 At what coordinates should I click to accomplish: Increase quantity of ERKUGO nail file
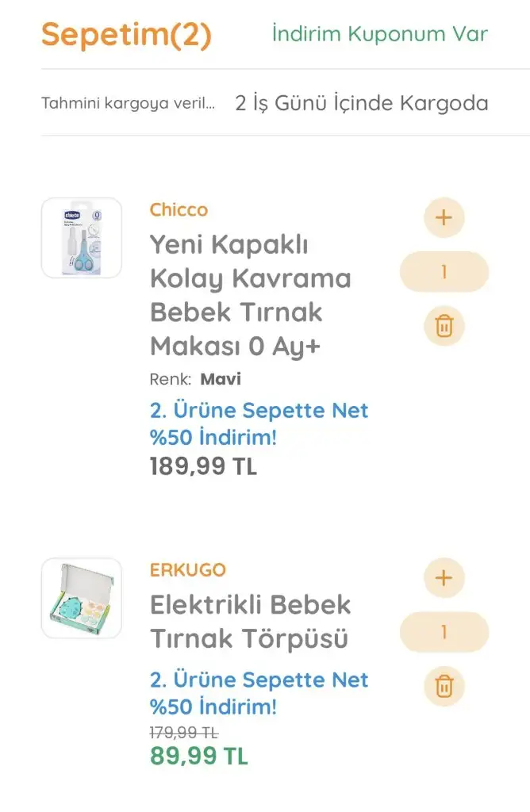pos(444,578)
